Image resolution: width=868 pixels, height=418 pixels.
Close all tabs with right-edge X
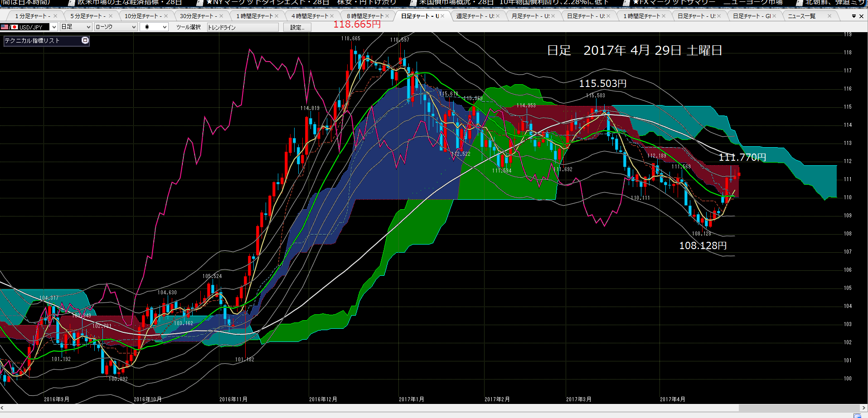[x=862, y=16]
